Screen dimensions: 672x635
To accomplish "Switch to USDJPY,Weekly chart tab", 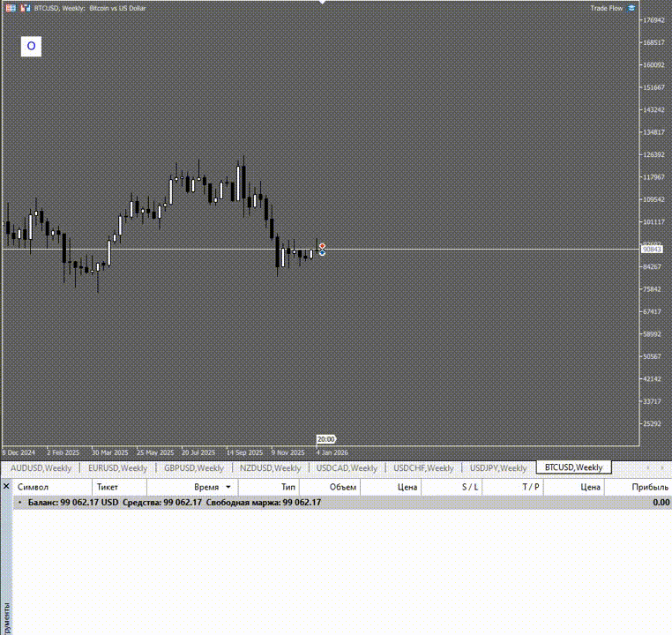I will click(x=498, y=468).
